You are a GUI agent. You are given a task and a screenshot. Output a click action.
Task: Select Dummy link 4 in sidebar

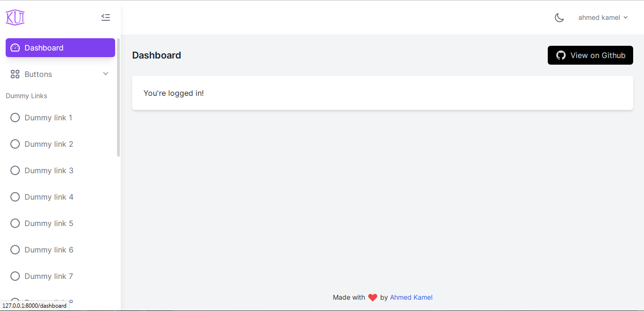point(49,197)
